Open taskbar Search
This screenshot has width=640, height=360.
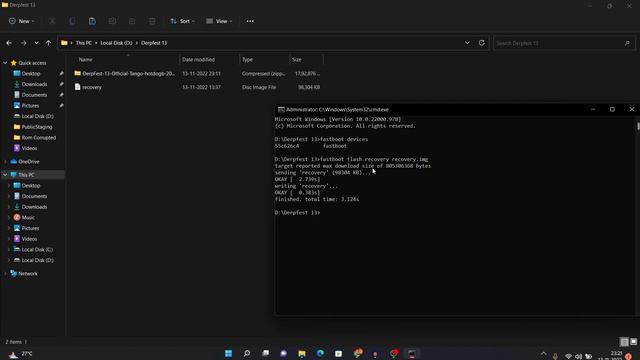click(x=247, y=353)
